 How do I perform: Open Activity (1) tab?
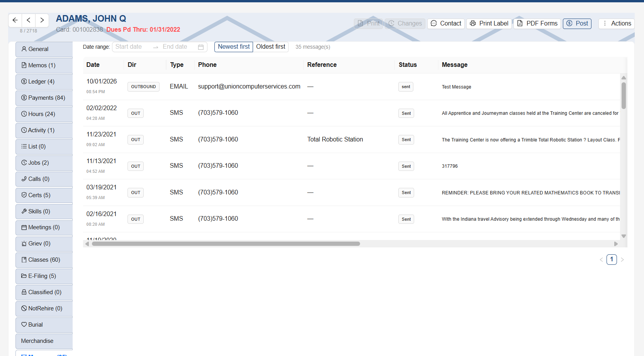[44, 130]
